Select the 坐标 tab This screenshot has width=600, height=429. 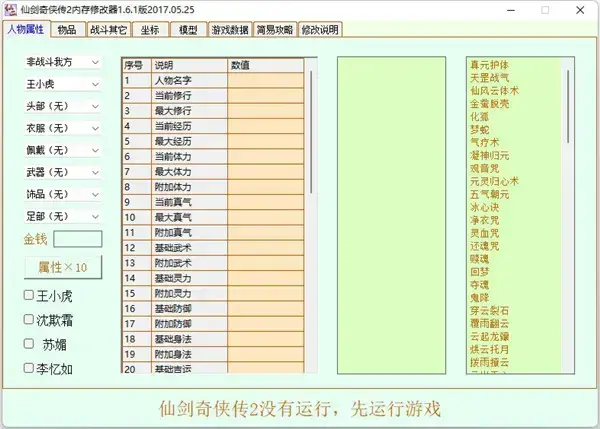(x=150, y=29)
